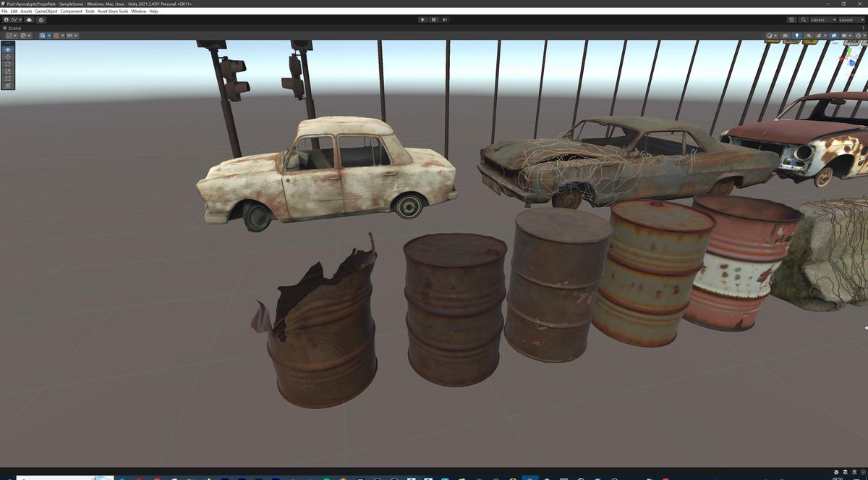Select the combined Transform tool
The height and width of the screenshot is (480, 868).
coord(7,85)
